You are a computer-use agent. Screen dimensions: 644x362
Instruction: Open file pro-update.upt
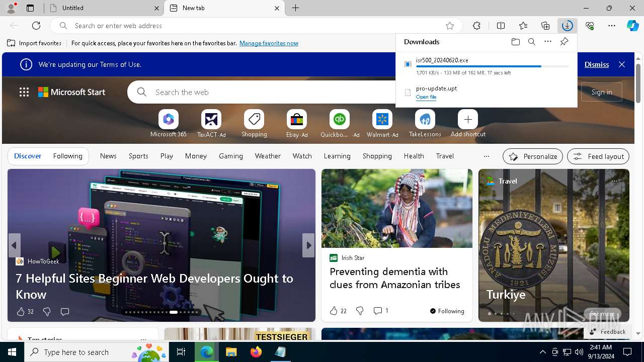point(426,97)
